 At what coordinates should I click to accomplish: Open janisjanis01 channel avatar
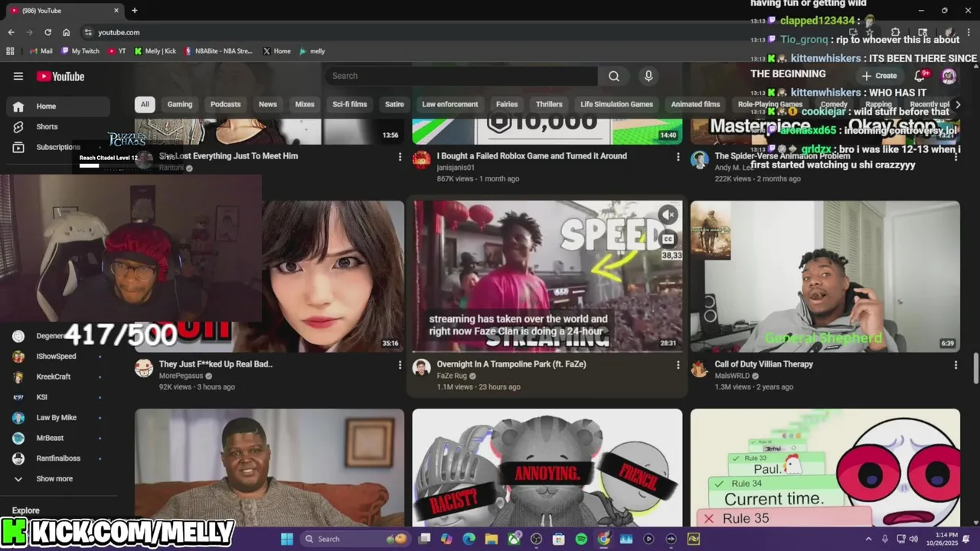point(421,160)
